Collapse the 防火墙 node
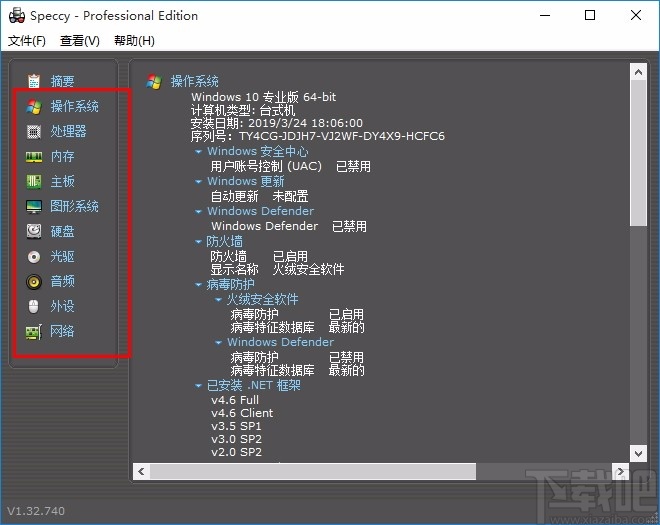The image size is (660, 525). tap(198, 242)
